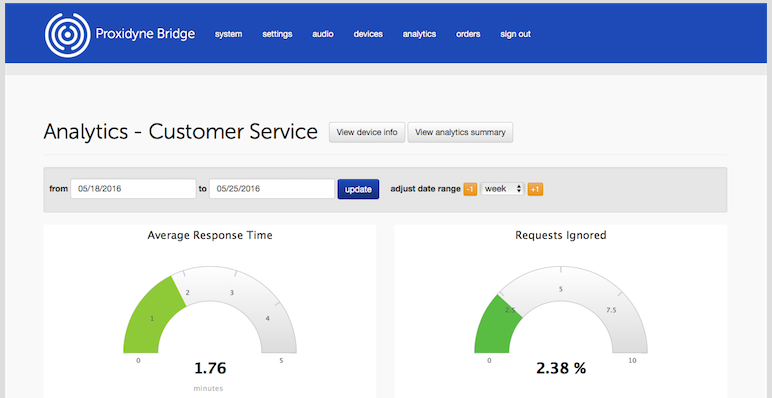Click the 4 tick label on response time gauge
772x398 pixels.
tap(267, 318)
